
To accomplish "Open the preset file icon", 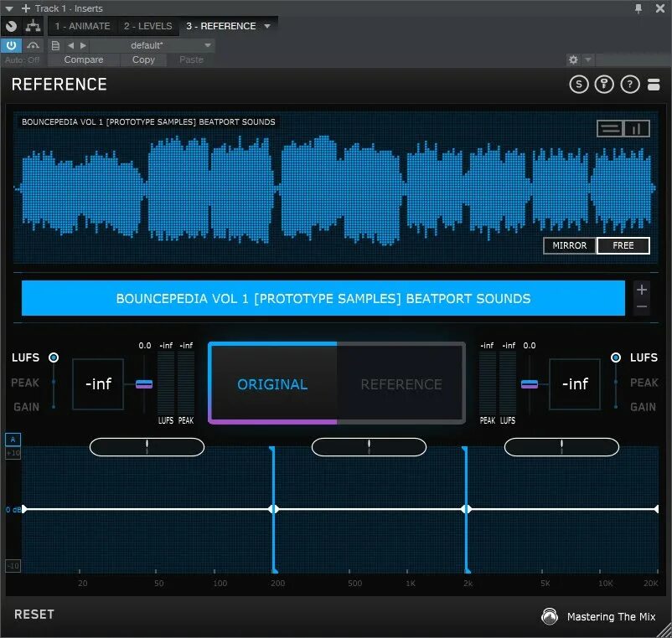I will coord(55,45).
